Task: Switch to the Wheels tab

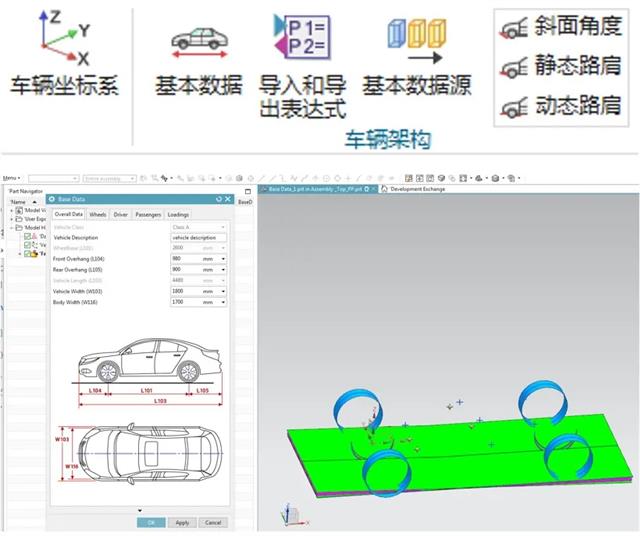Action: pyautogui.click(x=97, y=214)
